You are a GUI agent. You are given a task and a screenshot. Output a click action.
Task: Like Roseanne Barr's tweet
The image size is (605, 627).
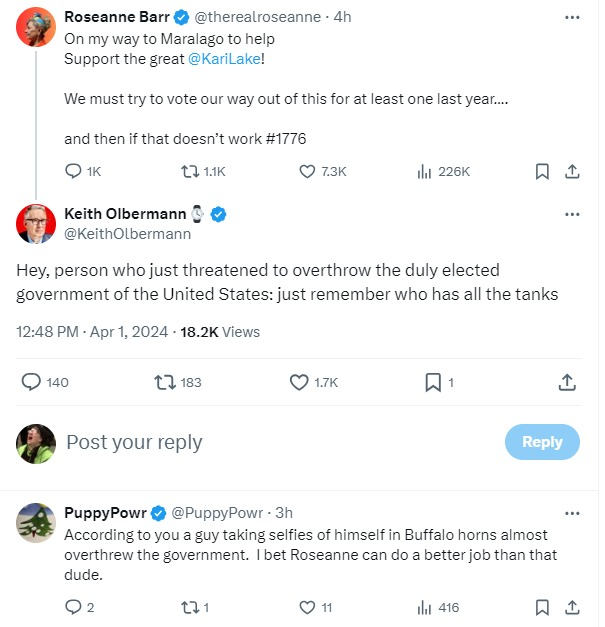(x=308, y=171)
